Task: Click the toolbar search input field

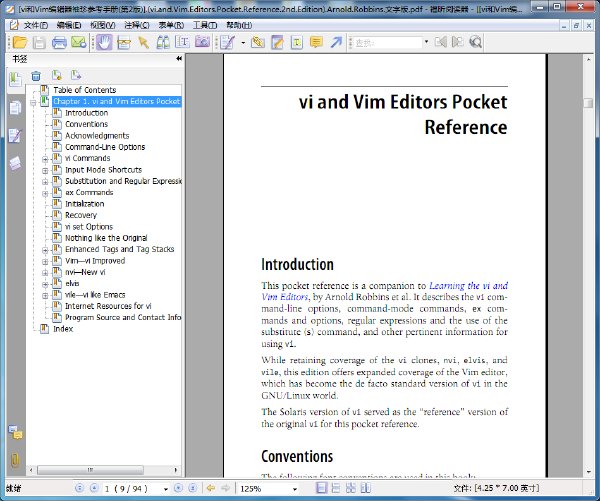Action: [387, 42]
